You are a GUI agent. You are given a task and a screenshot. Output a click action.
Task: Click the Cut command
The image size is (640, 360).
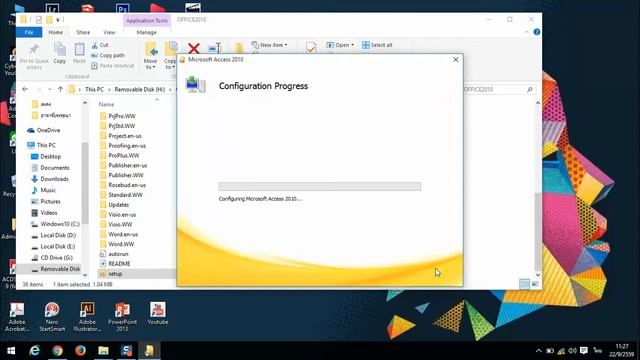[100, 45]
